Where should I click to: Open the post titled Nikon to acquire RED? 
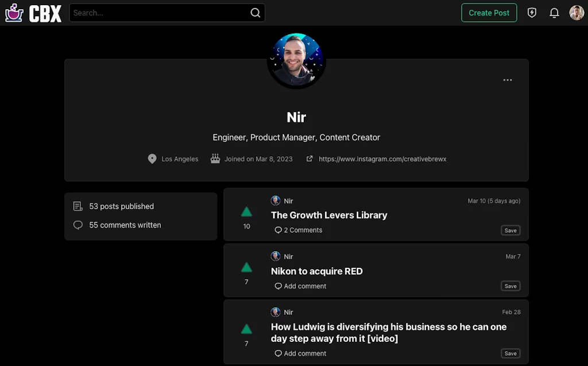coord(316,271)
